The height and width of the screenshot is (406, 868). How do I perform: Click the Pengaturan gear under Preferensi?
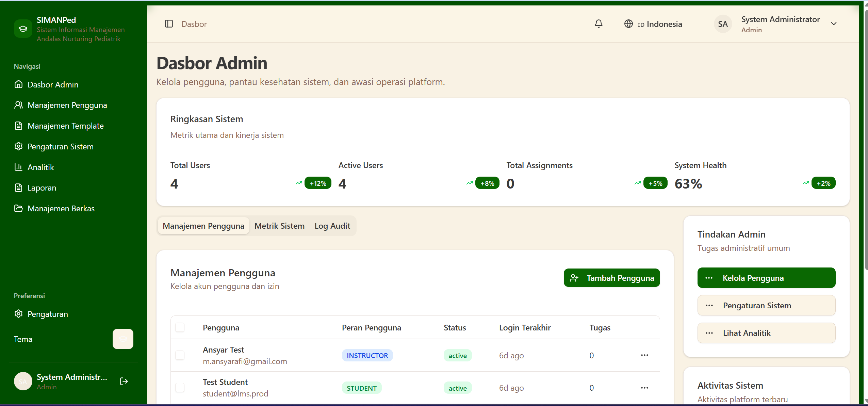coord(18,314)
